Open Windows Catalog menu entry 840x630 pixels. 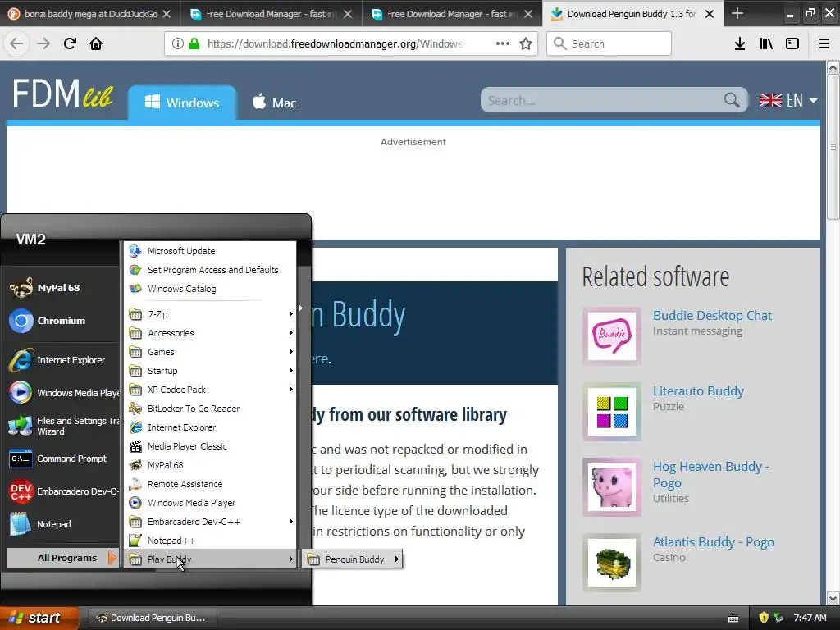(x=211, y=288)
